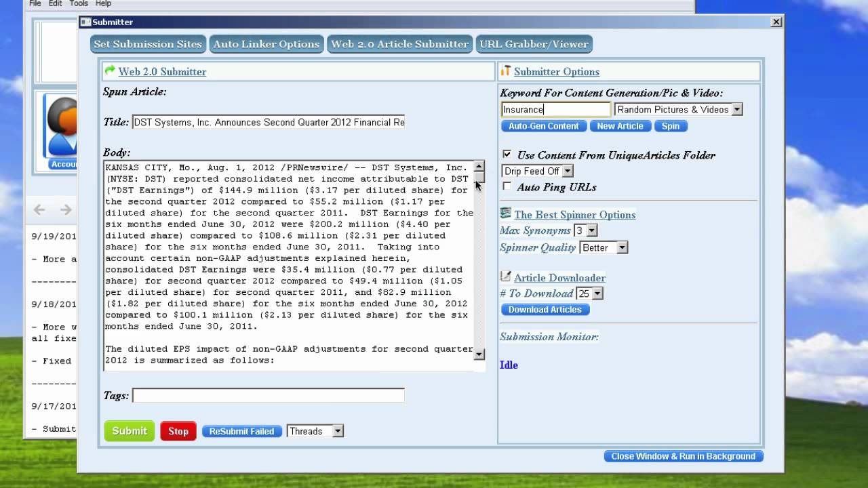Click the back arrow in background window
Viewport: 868px width, 488px height.
point(39,210)
